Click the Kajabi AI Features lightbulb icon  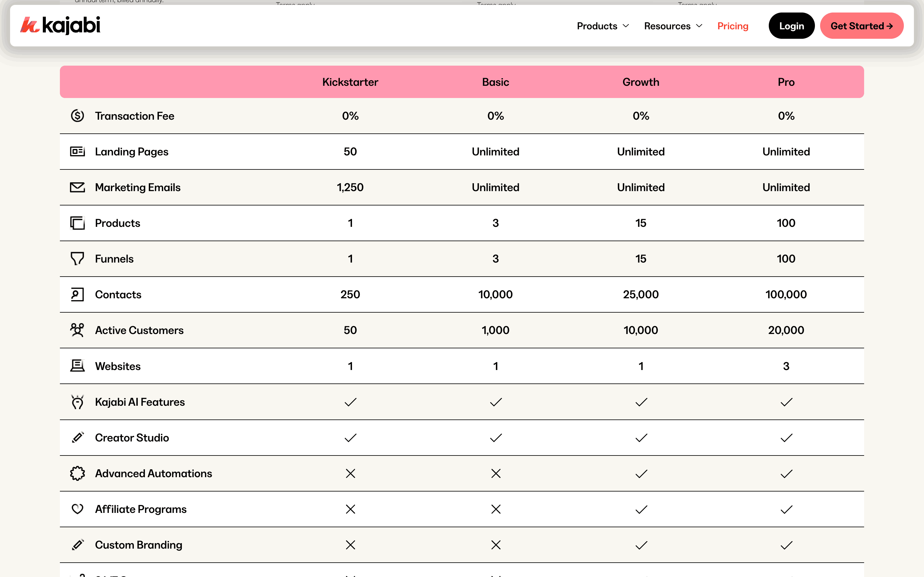click(x=78, y=402)
